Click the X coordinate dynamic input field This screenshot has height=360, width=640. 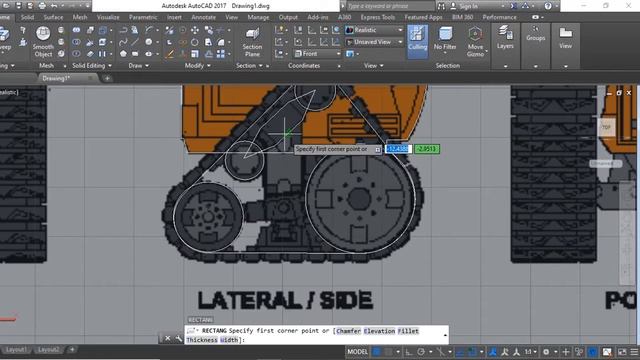[398, 149]
